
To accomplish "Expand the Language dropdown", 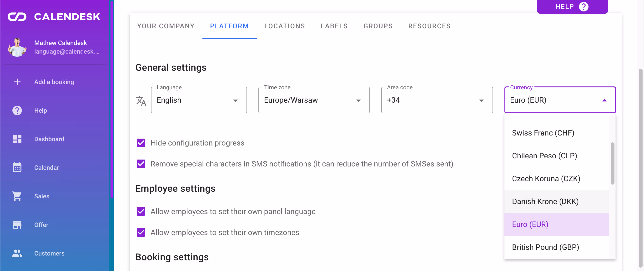I will 199,100.
